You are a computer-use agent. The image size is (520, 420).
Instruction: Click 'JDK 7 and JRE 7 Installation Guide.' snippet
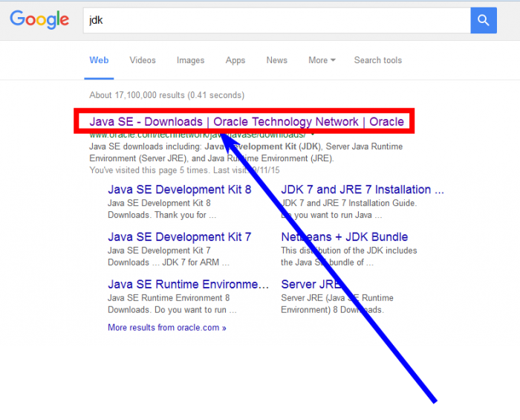(x=349, y=203)
